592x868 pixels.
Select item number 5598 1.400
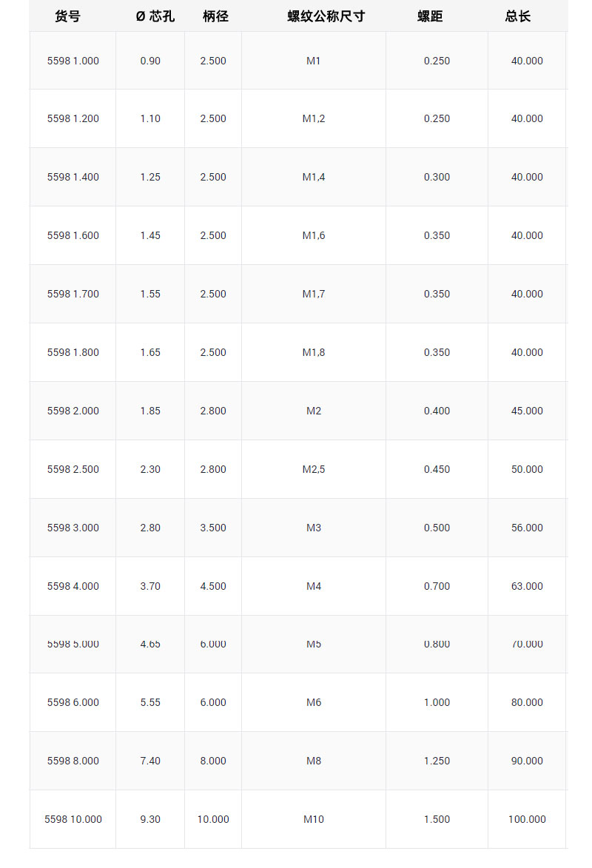tap(73, 177)
